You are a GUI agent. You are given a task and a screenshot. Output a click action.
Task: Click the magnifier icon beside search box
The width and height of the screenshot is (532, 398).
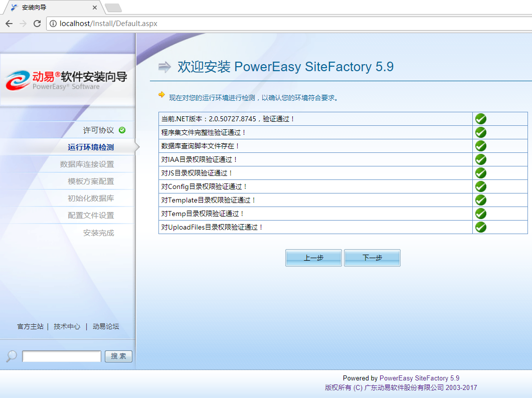click(x=11, y=356)
